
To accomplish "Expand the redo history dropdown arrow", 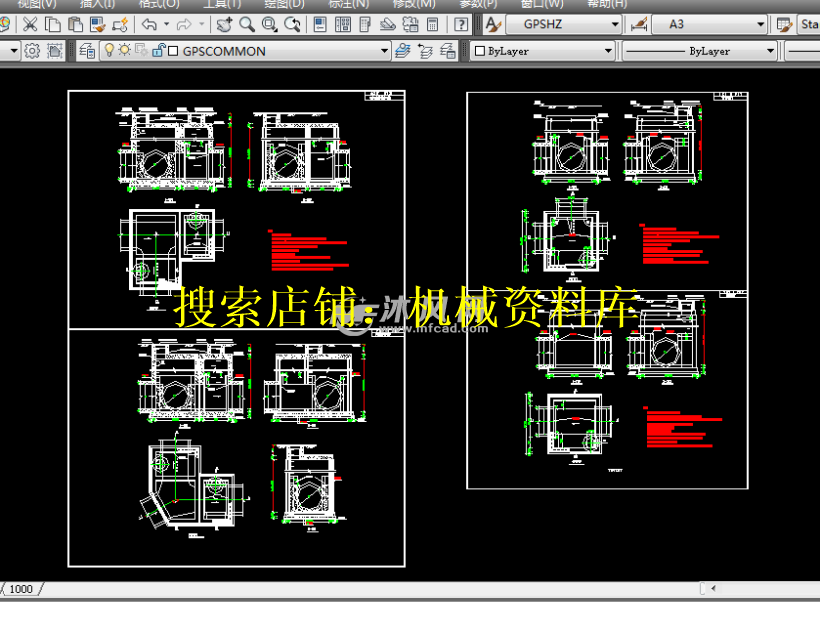I will point(201,24).
